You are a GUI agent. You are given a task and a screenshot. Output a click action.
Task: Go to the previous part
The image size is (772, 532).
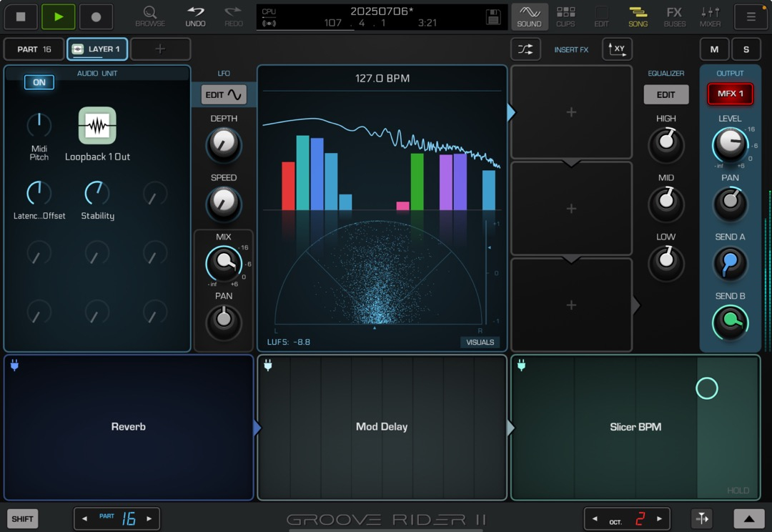coord(84,518)
